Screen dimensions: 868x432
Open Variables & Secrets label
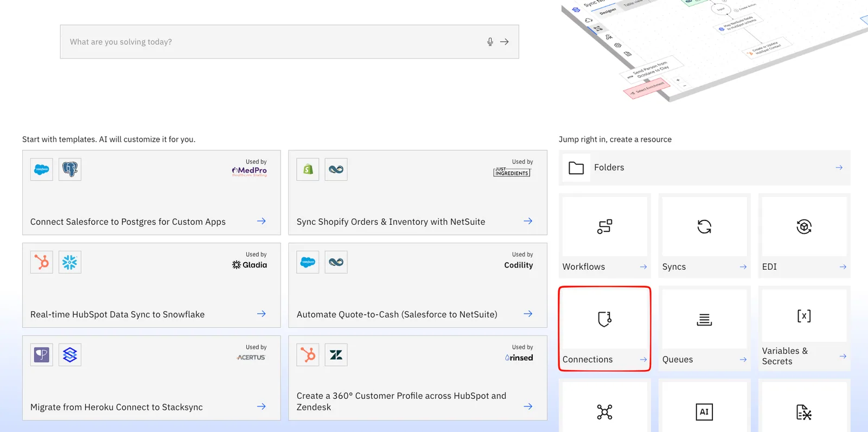pos(785,356)
